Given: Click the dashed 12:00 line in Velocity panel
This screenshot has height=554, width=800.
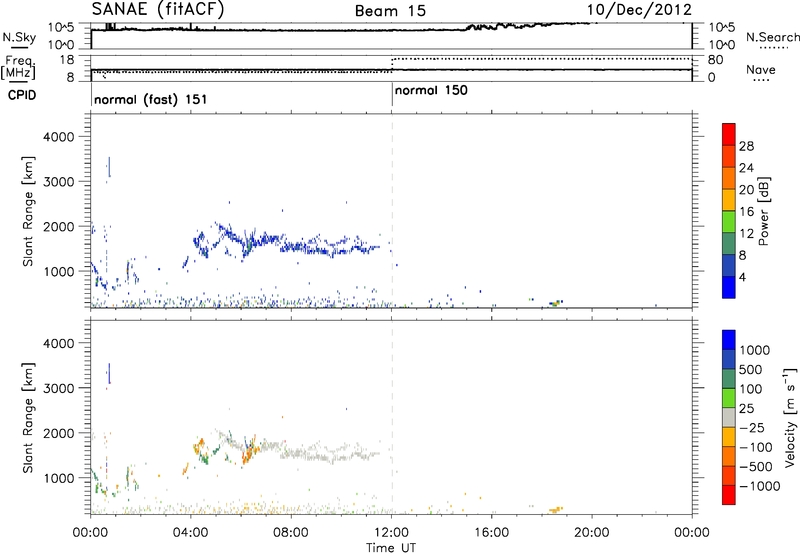Looking at the screenshot, I should pos(392,417).
